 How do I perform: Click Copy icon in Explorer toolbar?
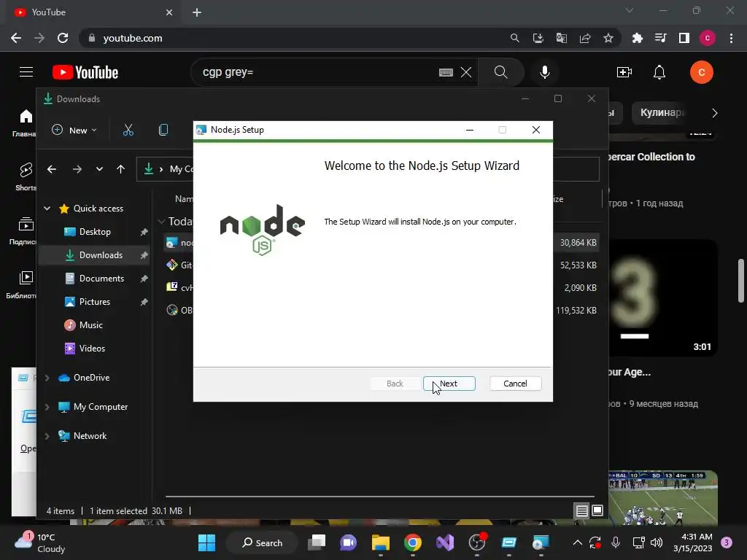pyautogui.click(x=163, y=130)
